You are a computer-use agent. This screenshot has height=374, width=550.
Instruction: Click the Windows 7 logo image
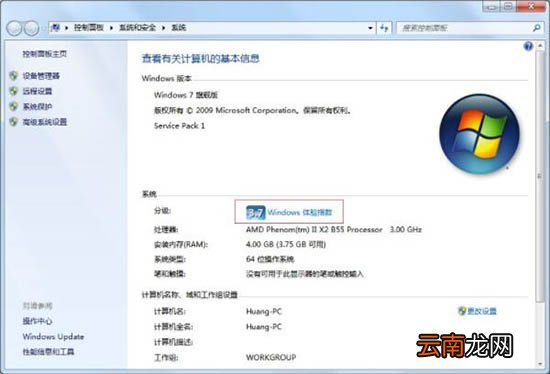pos(479,134)
